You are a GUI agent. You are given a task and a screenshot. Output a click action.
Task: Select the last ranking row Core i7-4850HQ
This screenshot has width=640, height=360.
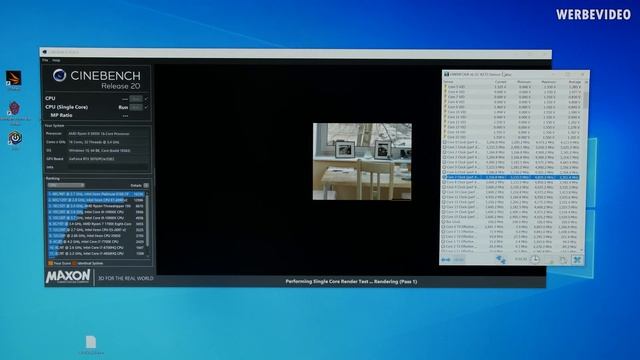[96, 253]
